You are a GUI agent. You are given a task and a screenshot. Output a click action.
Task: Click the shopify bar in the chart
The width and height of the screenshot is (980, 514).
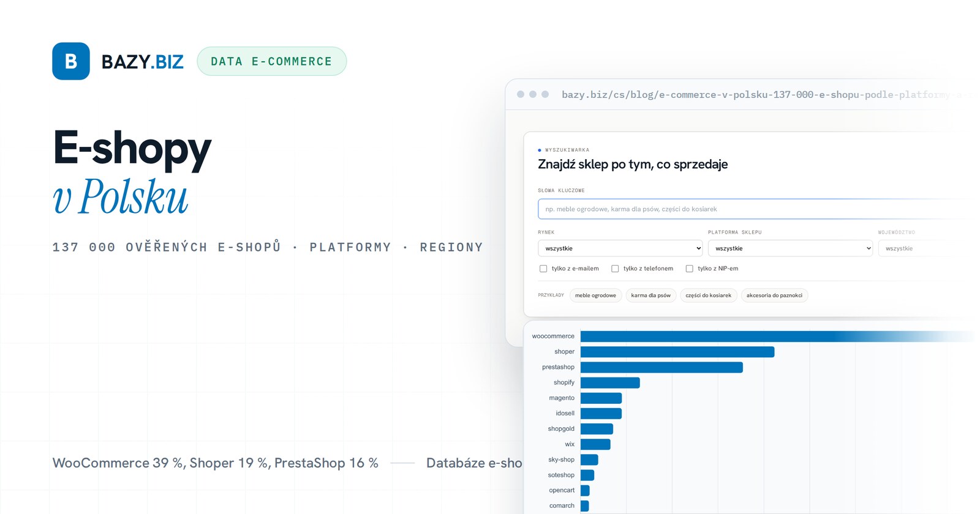coord(610,382)
